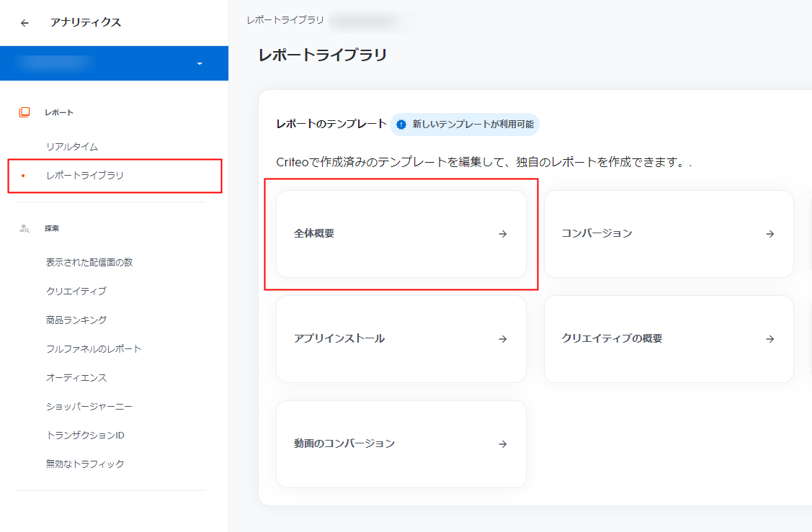Screen dimensions: 812x532
Task: Open the account selector dropdown arrow
Action: 200,64
